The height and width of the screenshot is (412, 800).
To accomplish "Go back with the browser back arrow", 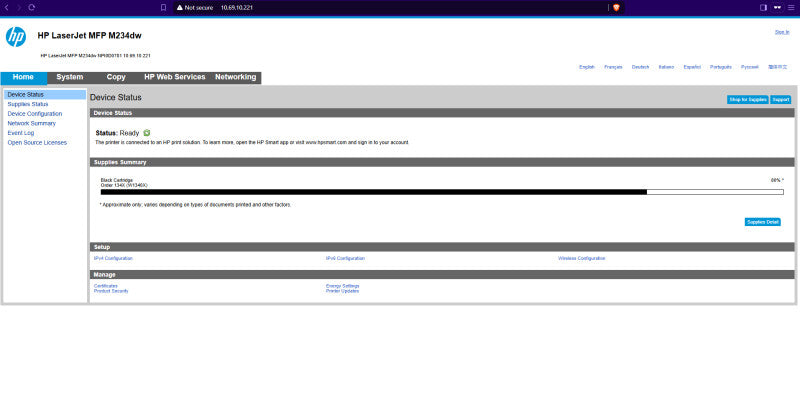I will pos(7,8).
